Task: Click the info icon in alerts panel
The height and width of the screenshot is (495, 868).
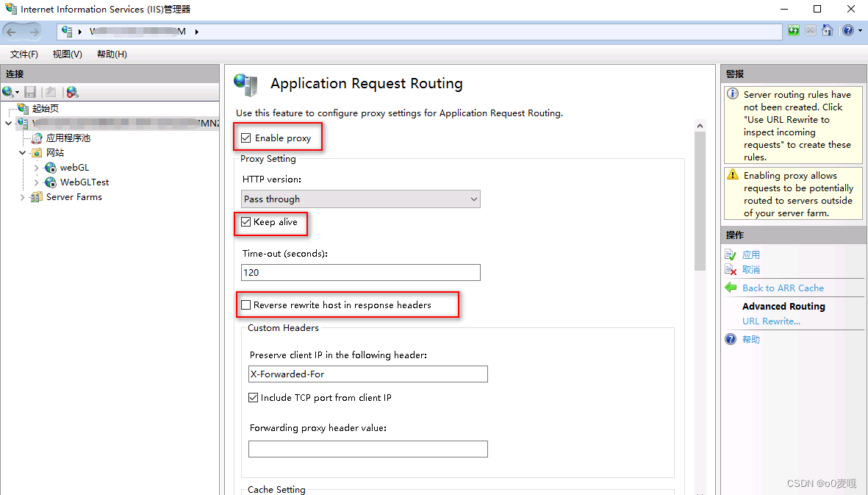Action: (x=732, y=93)
